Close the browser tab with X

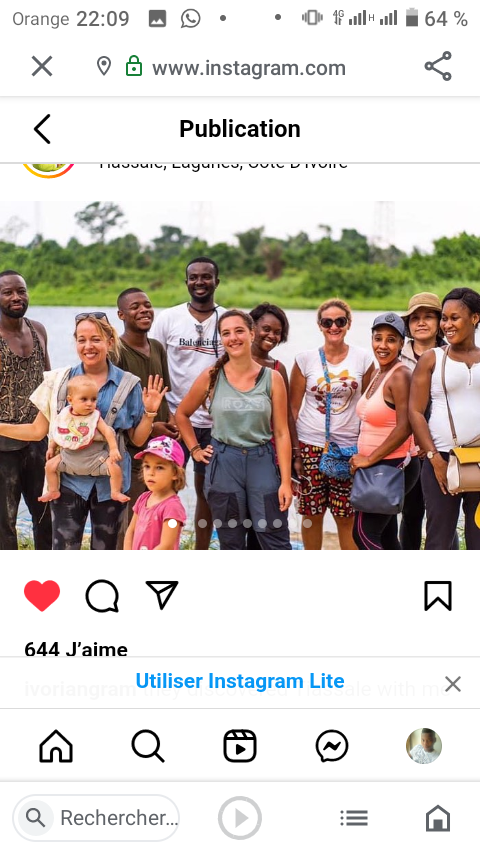pos(42,66)
